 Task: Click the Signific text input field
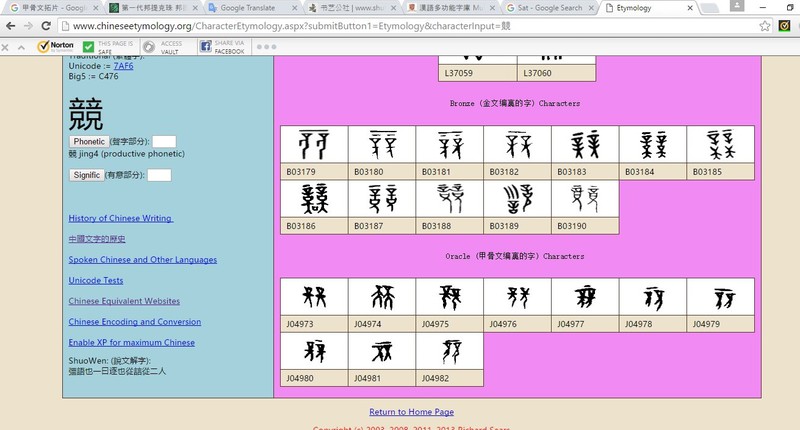point(159,175)
